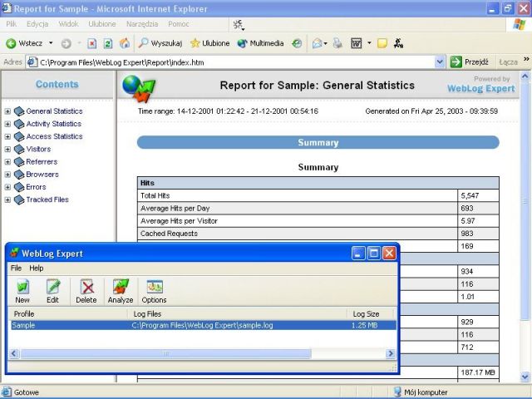This screenshot has width=532, height=399.
Task: Open WebLog Expert Options icon
Action: (x=155, y=288)
